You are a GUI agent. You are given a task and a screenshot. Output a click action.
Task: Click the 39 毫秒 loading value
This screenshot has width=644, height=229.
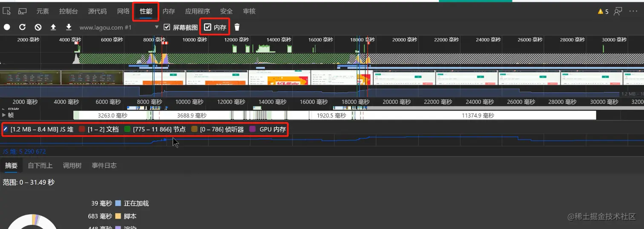(101, 203)
